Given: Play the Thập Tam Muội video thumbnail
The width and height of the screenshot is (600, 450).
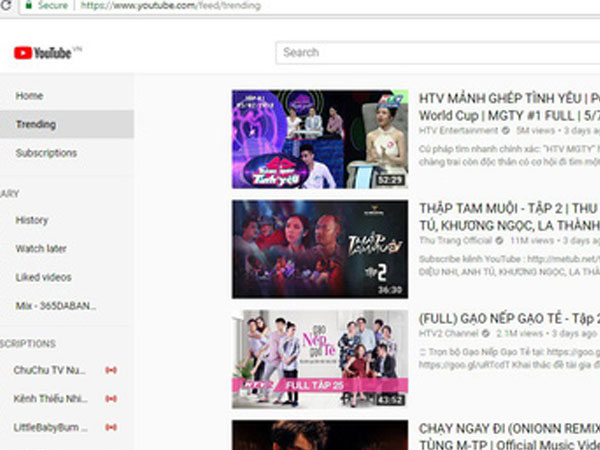Looking at the screenshot, I should (x=320, y=249).
